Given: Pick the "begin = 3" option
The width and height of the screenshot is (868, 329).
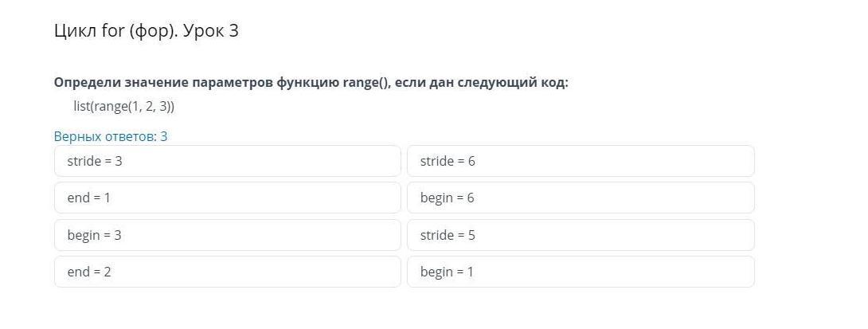Looking at the screenshot, I should point(227,235).
